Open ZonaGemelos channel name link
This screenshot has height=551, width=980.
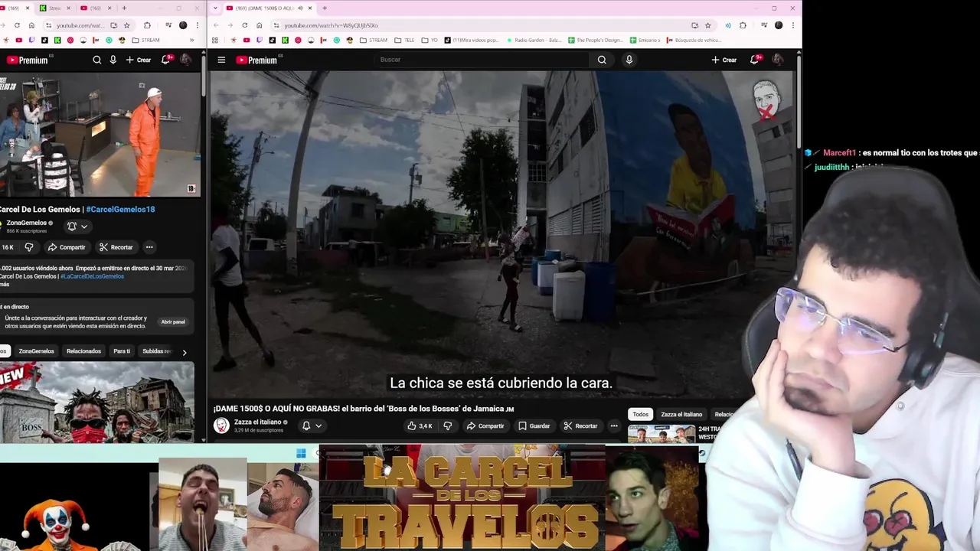click(x=26, y=223)
